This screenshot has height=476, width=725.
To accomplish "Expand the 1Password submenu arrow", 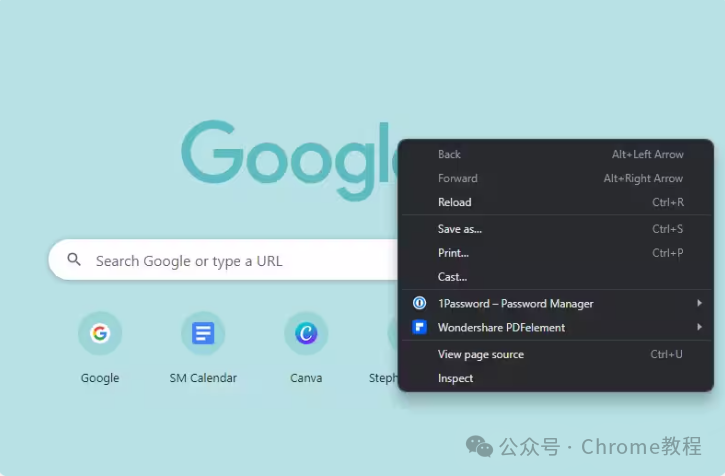I will pos(699,303).
